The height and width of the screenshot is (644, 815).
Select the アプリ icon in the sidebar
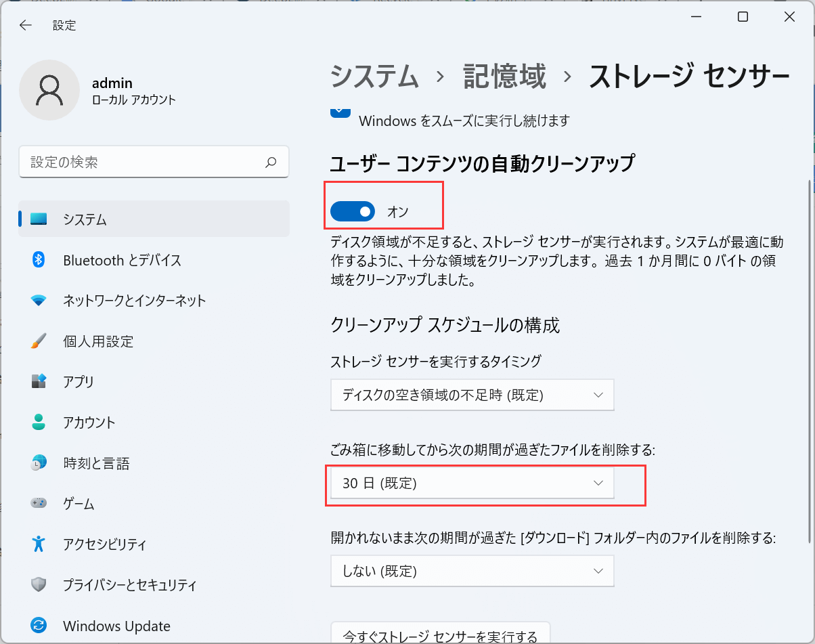39,382
